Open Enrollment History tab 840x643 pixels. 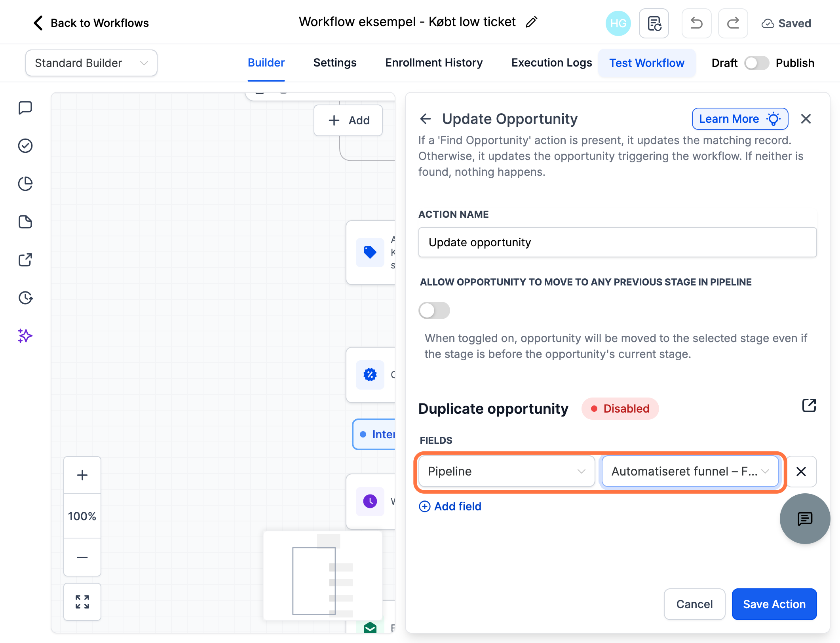point(434,63)
